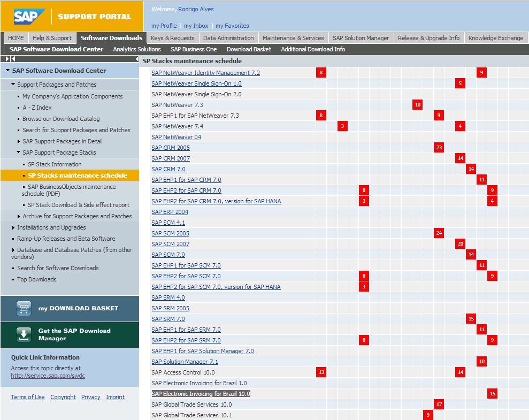The height and width of the screenshot is (420, 529).
Task: Open Data Administration tab
Action: point(228,38)
